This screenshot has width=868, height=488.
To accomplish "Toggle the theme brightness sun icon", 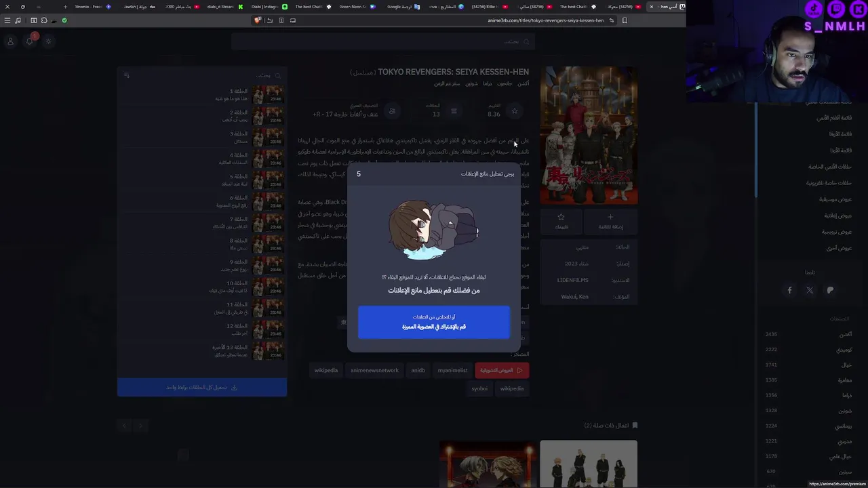I will 48,41.
